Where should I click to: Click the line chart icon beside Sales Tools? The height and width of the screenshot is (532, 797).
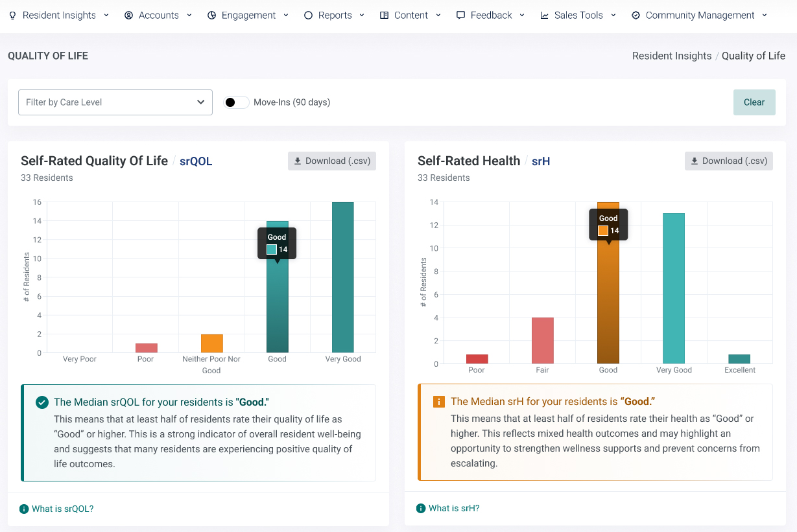(x=544, y=16)
